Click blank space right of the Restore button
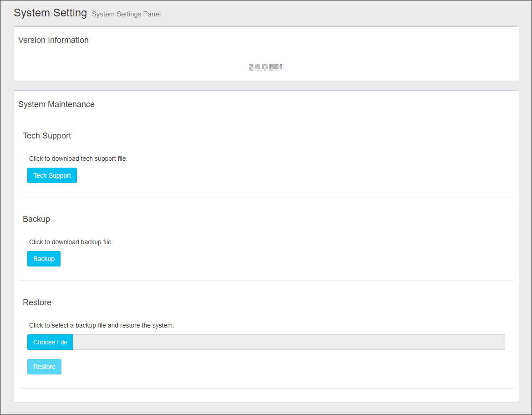Viewport: 532px width, 415px height. tap(273, 367)
